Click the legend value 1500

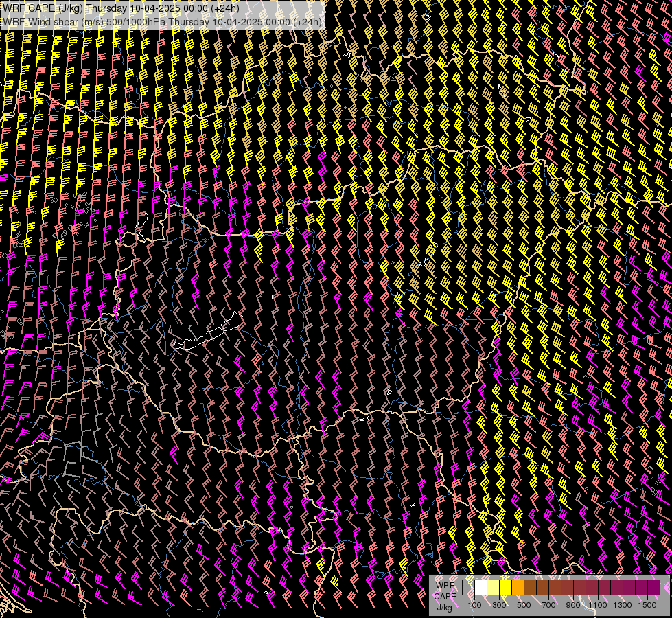click(647, 605)
